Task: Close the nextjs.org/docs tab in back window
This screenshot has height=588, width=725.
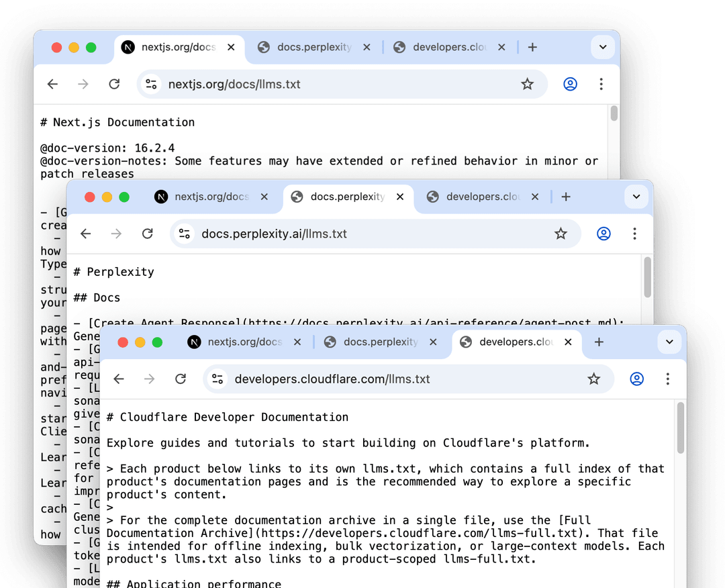Action: 231,47
